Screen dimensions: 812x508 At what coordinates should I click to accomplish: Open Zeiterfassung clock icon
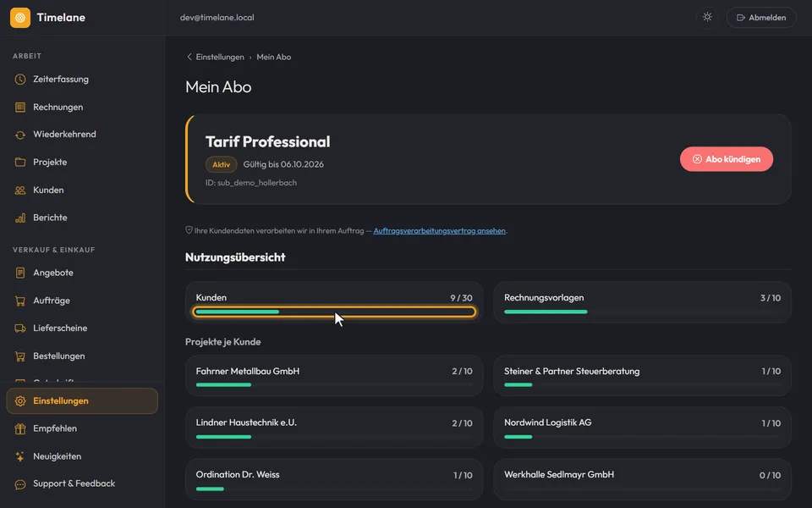click(20, 80)
